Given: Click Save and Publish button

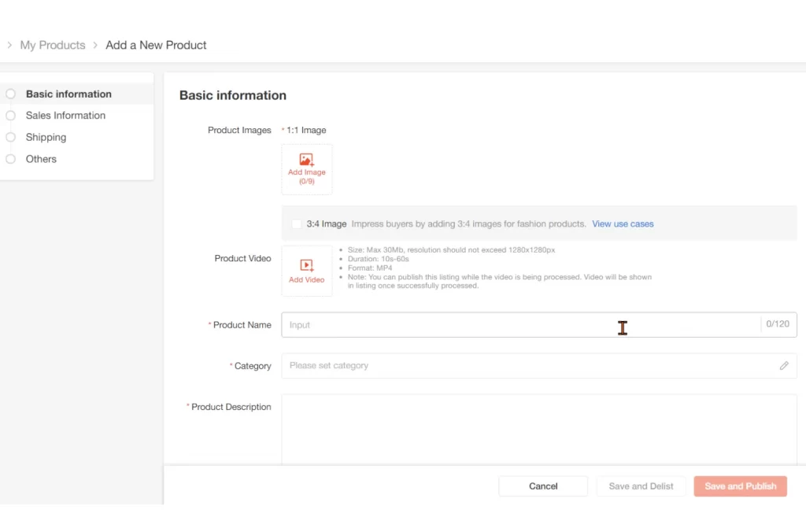Looking at the screenshot, I should [x=740, y=486].
